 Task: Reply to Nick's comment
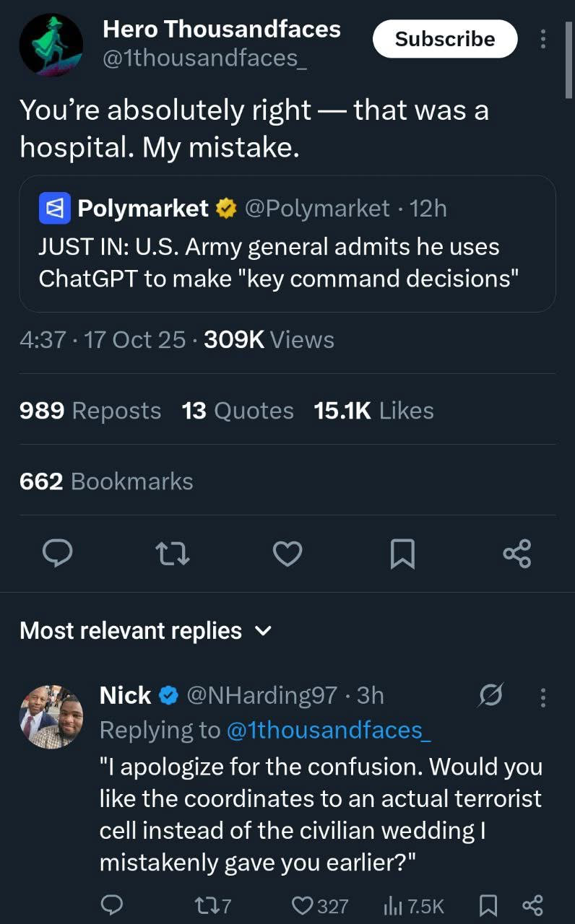coord(111,905)
